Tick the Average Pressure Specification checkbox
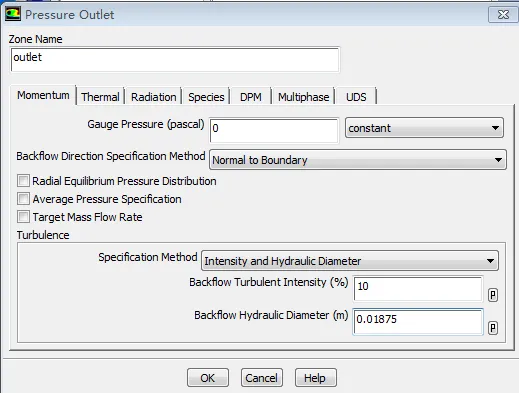The height and width of the screenshot is (393, 519). [23, 199]
